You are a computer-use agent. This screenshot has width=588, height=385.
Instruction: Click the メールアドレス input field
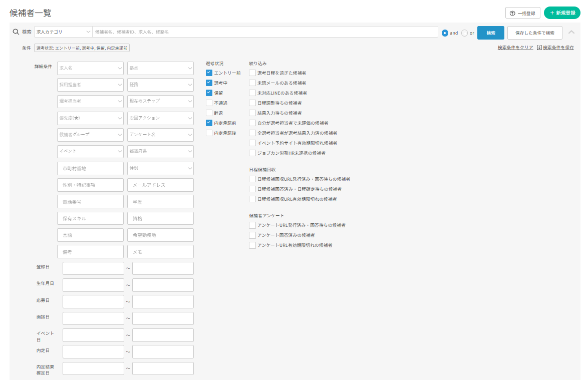point(160,185)
